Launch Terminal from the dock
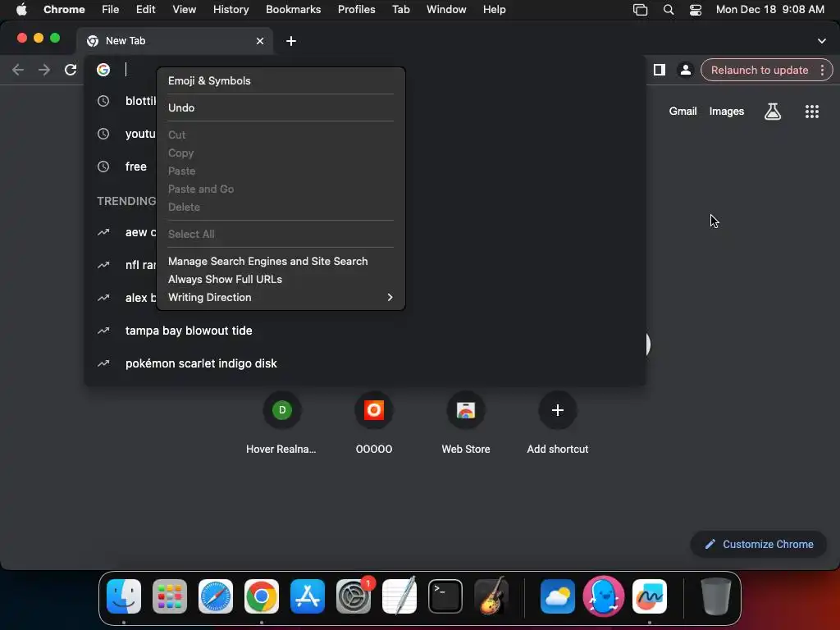This screenshot has width=840, height=630. (445, 596)
